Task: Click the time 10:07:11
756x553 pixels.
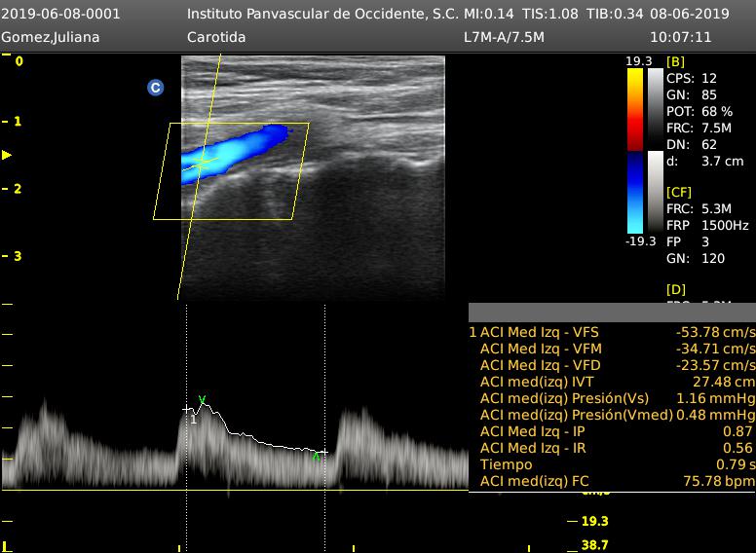Action: point(680,37)
